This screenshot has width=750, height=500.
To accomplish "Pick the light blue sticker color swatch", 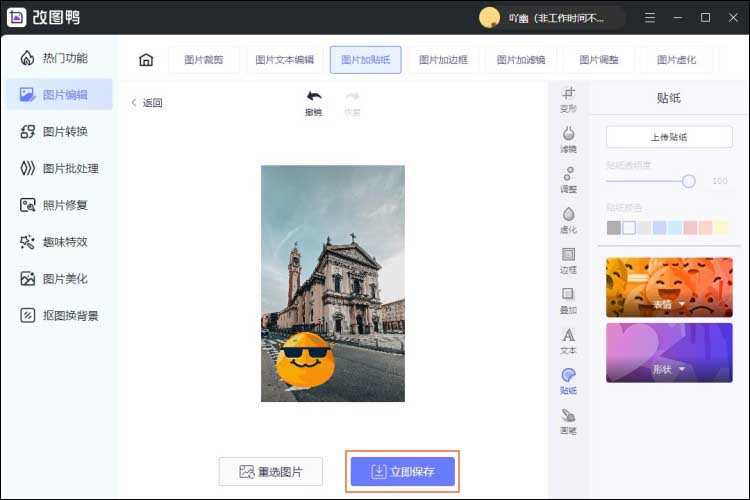I will (675, 228).
